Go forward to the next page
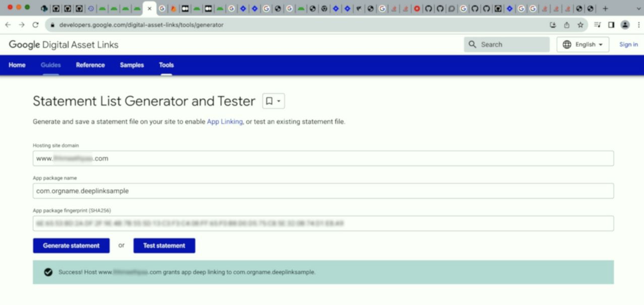644x305 pixels. point(22,25)
